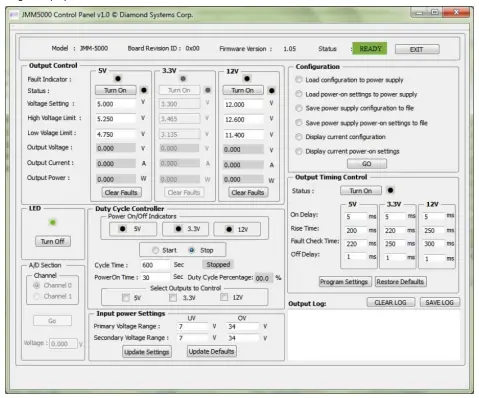Viewport: 479px width, 398px height.
Task: Click the Duty Cycle Percentage value
Action: pos(263,278)
